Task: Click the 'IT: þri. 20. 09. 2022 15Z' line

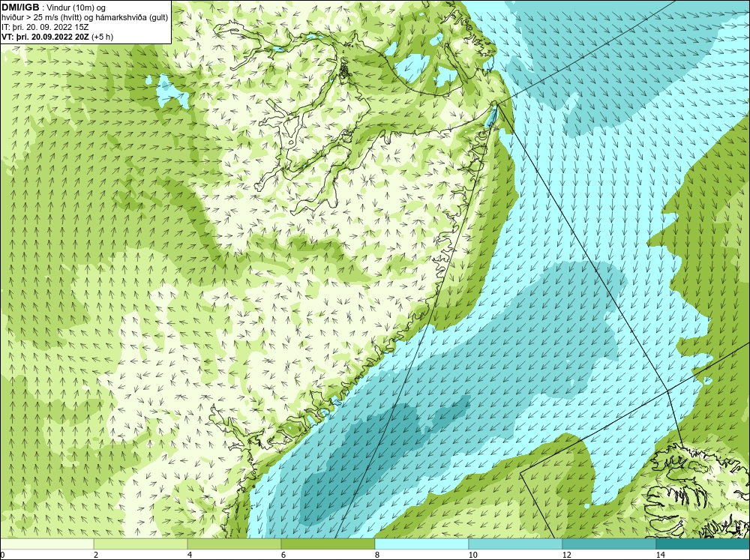Action: tap(45, 27)
